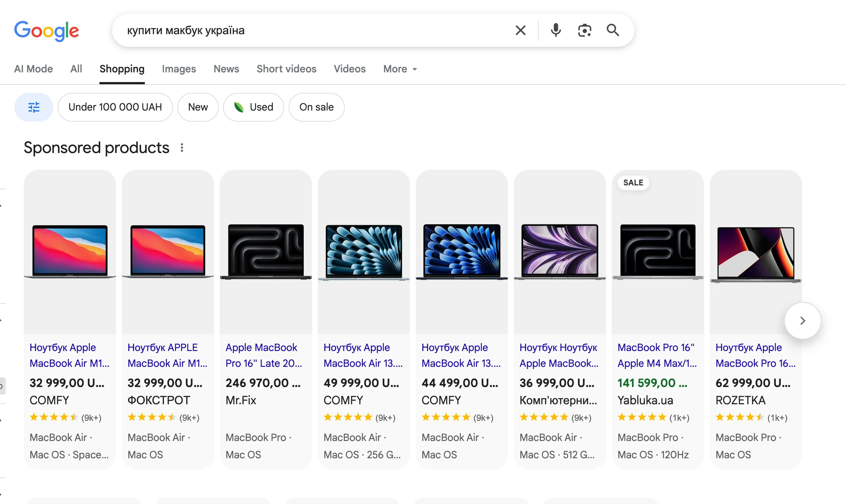Toggle the New condition filter chip
The height and width of the screenshot is (504, 846).
198,107
